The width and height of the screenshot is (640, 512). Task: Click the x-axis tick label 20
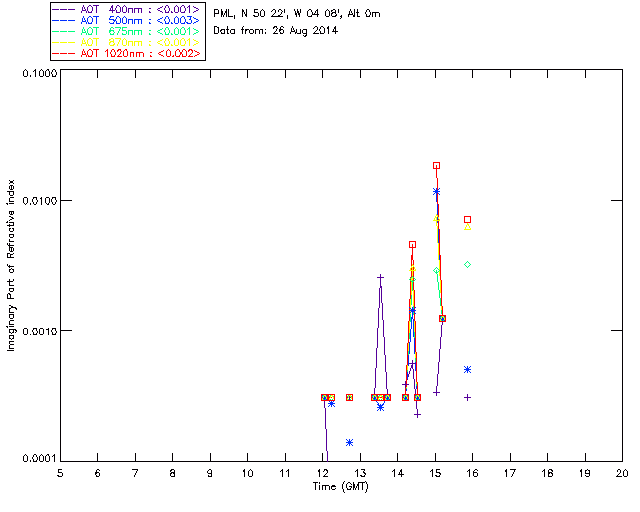622,473
